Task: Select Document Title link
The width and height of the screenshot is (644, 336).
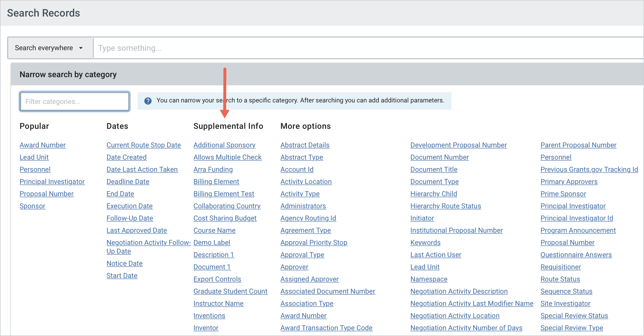Action: [x=434, y=169]
